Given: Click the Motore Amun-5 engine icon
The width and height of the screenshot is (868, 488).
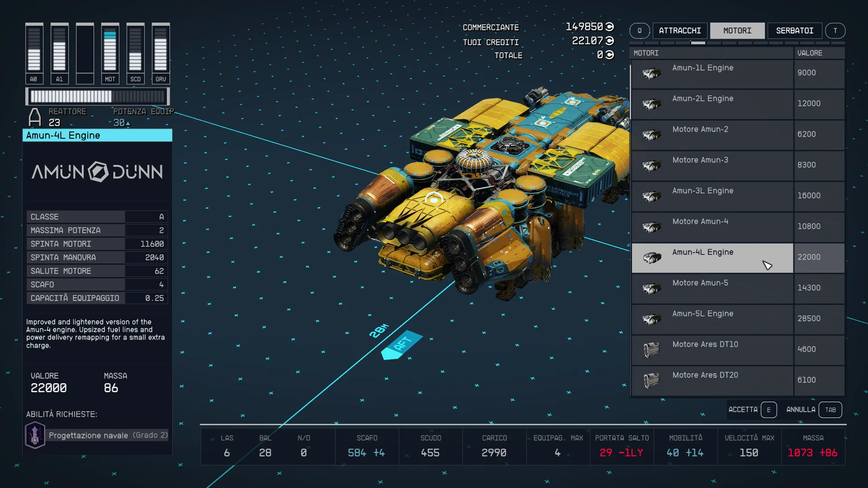Looking at the screenshot, I should coord(651,288).
